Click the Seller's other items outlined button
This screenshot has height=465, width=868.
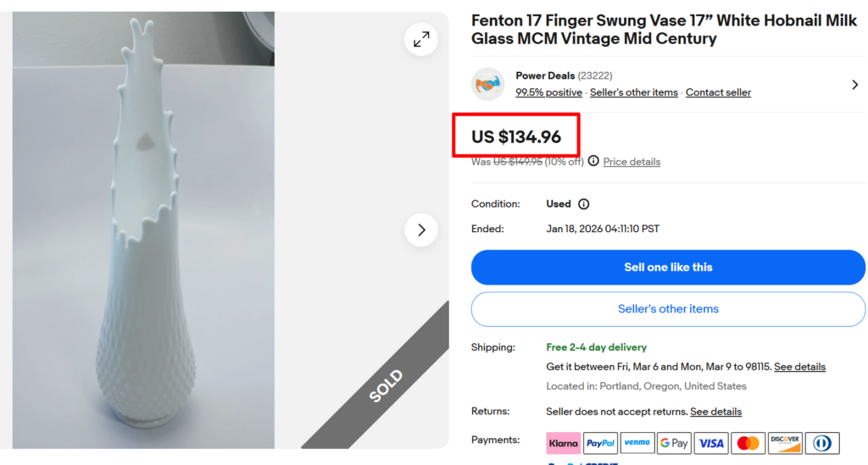tap(668, 309)
